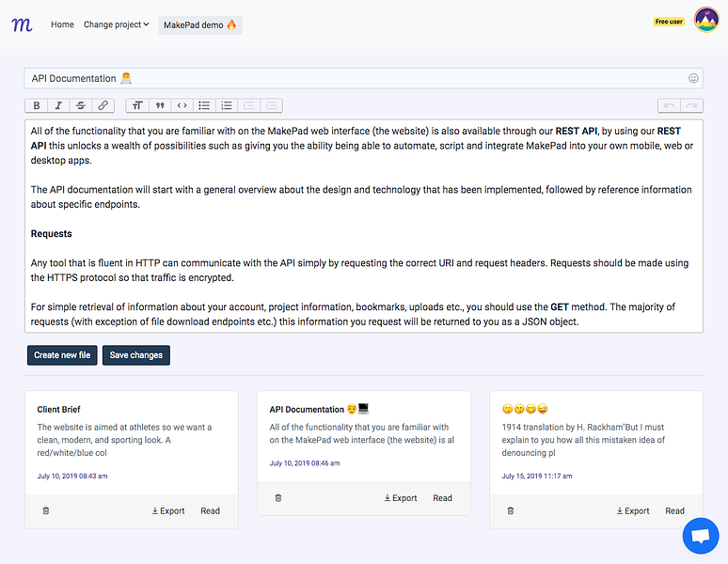Screen dimensions: 728x564
Task: Toggle bold formatting
Action: (x=37, y=105)
